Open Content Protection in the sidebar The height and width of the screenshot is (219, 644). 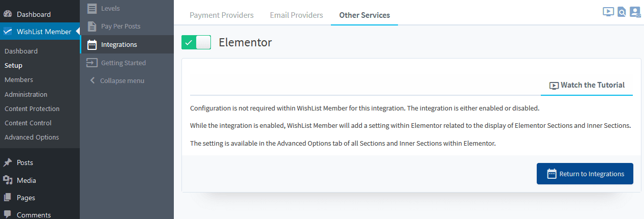(x=32, y=108)
